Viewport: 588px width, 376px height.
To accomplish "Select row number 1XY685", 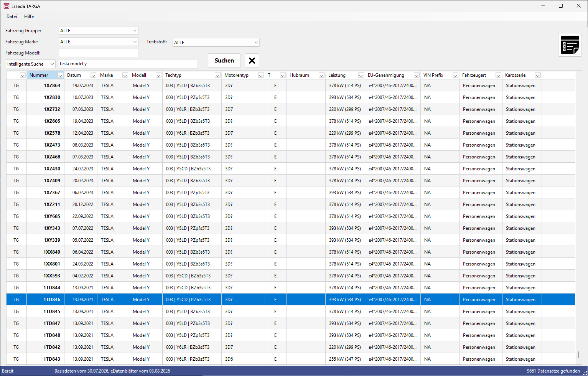I will point(291,216).
